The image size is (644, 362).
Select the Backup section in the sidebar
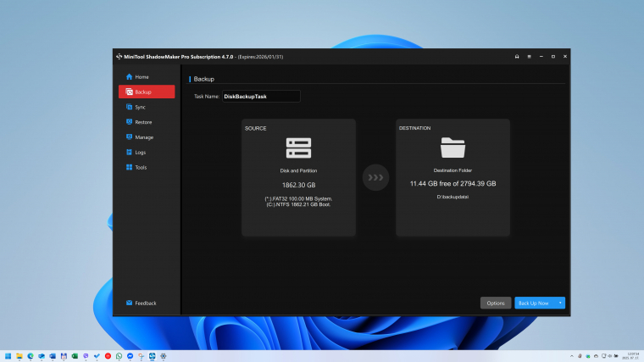147,92
